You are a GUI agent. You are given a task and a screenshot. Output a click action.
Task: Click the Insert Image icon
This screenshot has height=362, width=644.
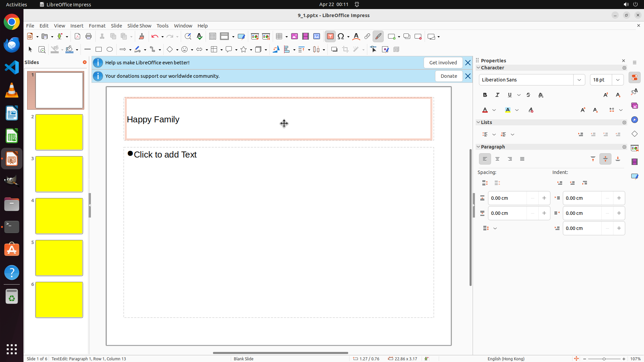pos(294,37)
